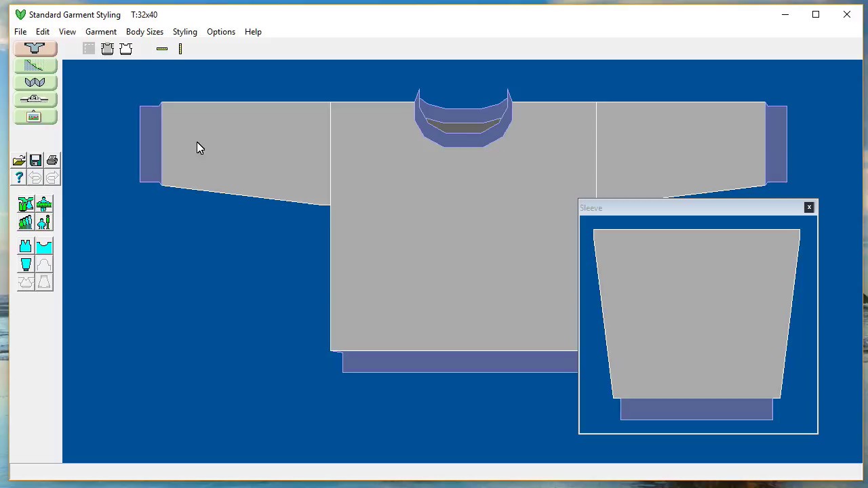Open the File menu

click(20, 32)
